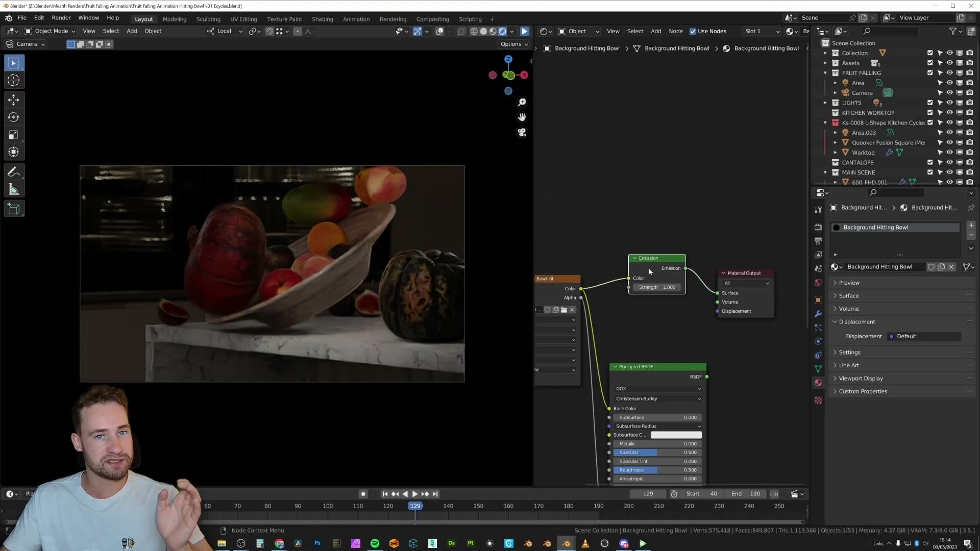Click the outliner search field
This screenshot has height=551, width=980.
pos(891,32)
